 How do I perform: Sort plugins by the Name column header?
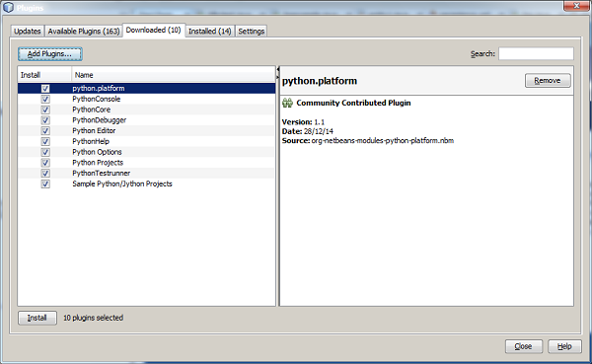[x=174, y=75]
